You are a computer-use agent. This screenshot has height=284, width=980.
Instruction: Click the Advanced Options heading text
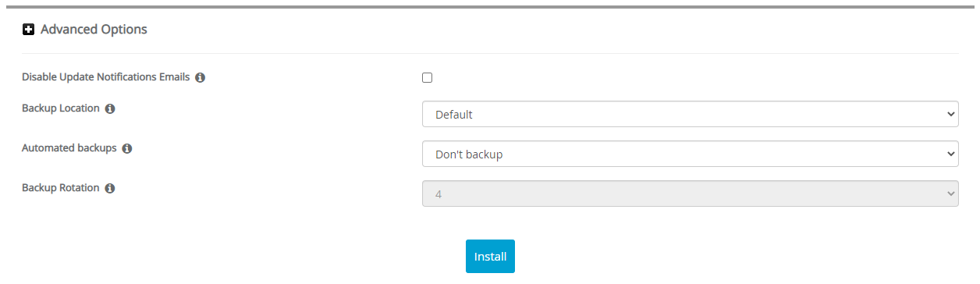(x=94, y=30)
